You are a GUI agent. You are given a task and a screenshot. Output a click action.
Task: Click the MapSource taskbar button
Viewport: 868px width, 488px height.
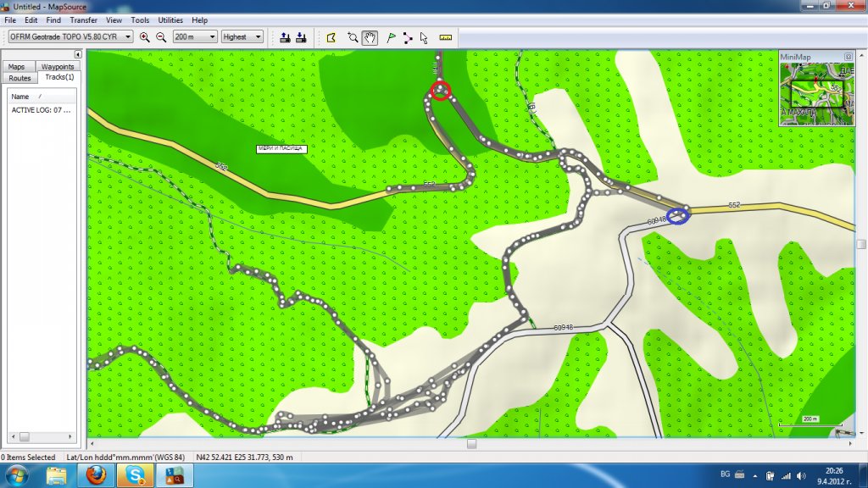click(x=175, y=475)
